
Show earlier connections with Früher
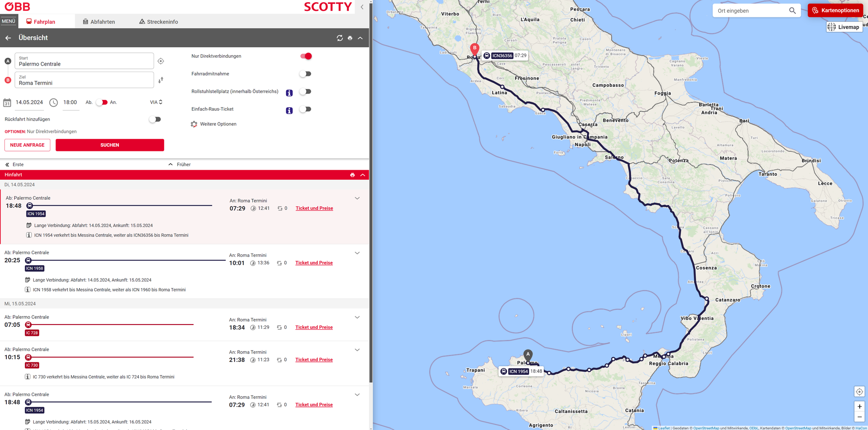tap(180, 164)
